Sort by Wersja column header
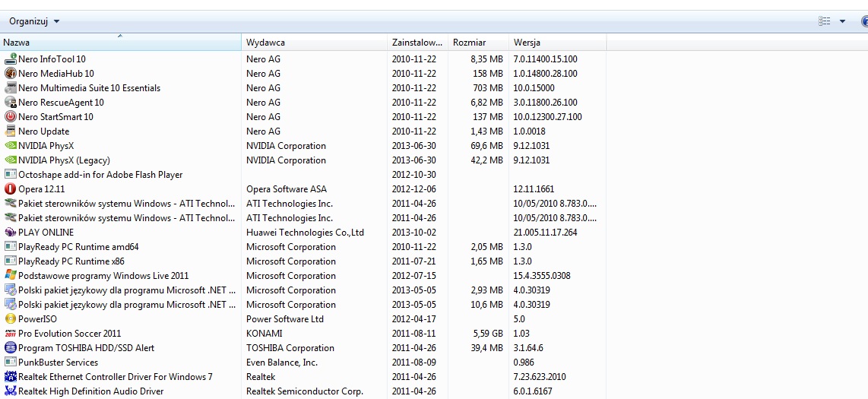The width and height of the screenshot is (868, 399). [557, 43]
